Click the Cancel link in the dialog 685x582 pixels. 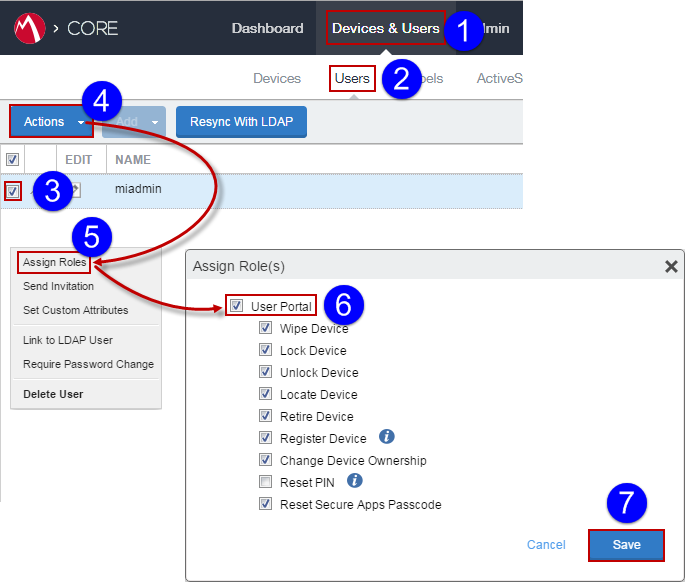(546, 544)
